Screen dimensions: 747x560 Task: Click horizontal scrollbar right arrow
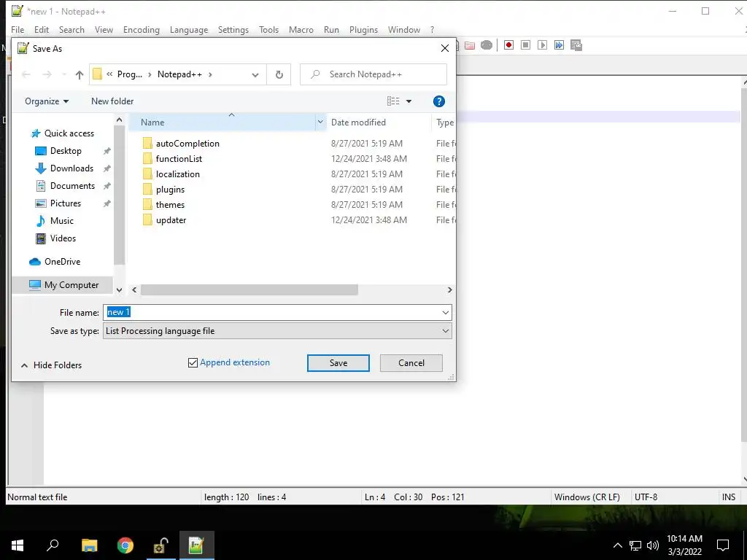coord(449,290)
